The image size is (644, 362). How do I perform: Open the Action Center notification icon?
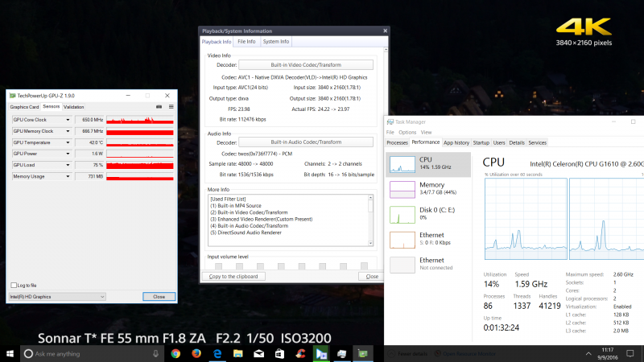pyautogui.click(x=630, y=354)
